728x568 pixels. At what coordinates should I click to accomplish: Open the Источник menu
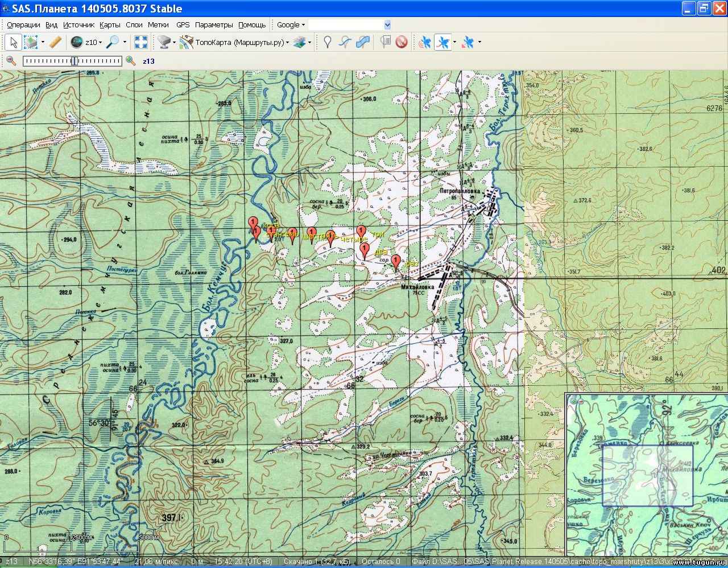78,25
